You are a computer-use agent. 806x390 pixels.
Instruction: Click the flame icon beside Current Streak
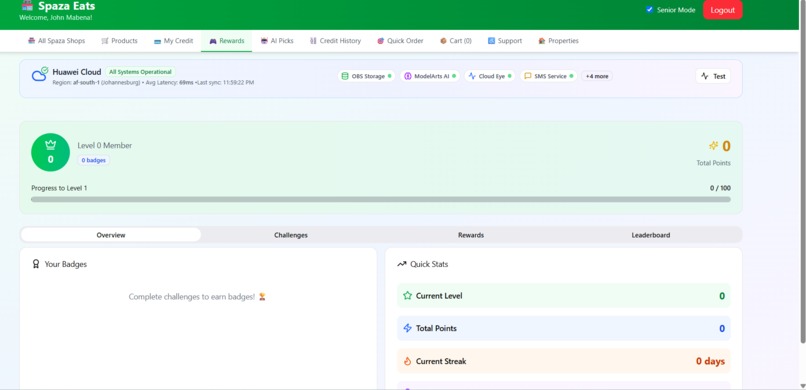(408, 361)
